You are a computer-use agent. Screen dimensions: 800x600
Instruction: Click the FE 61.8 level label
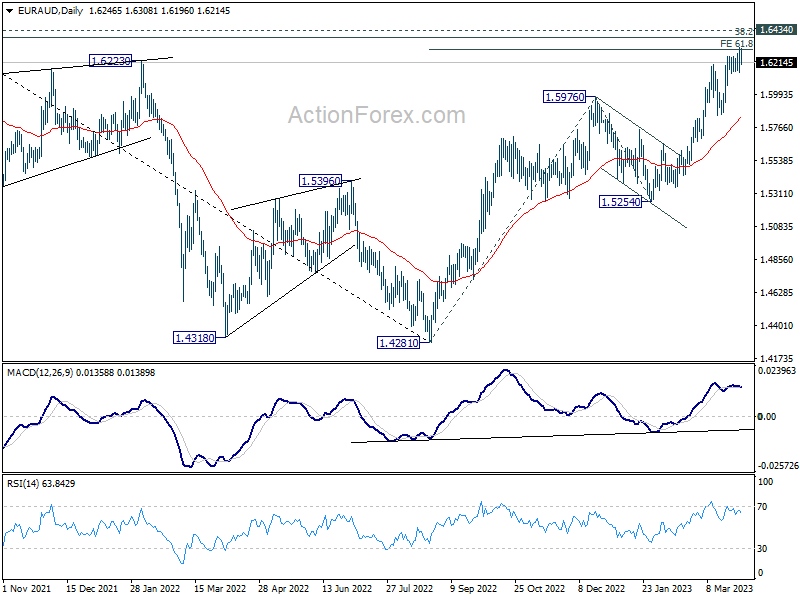[736, 44]
